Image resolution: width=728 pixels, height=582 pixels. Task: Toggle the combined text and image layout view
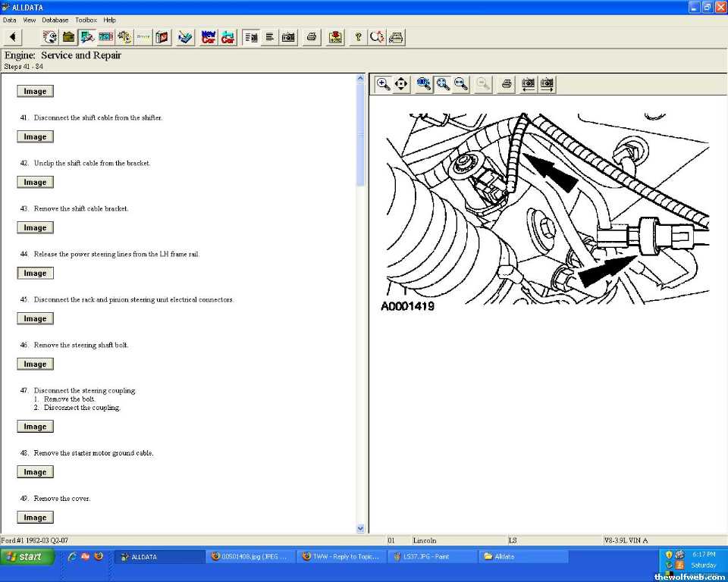pos(251,36)
